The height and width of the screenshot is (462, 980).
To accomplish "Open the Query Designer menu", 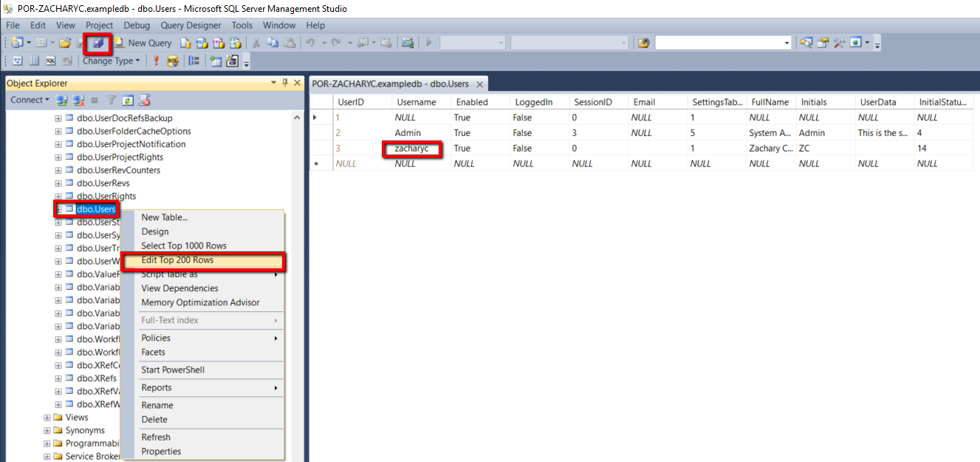I will 191,25.
